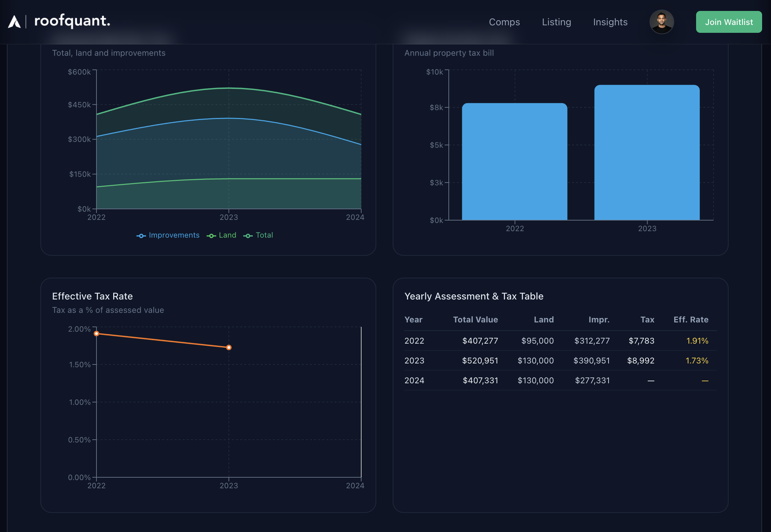Click the Total legend marker icon
The width and height of the screenshot is (771, 532).
pos(248,236)
